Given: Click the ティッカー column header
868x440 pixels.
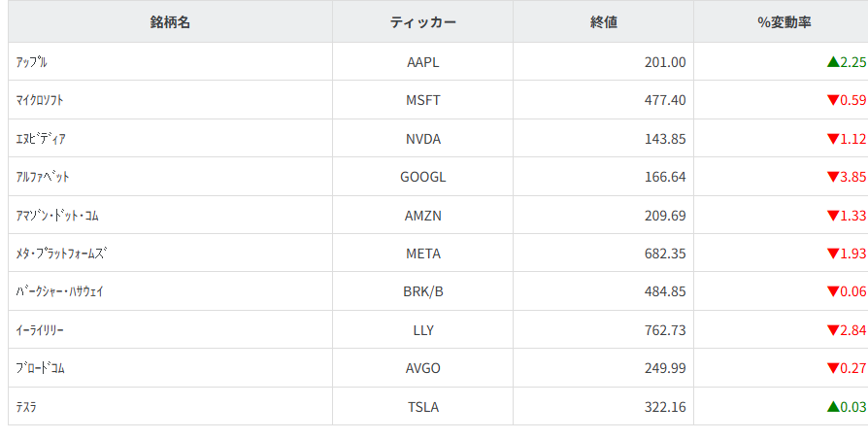Looking at the screenshot, I should pos(422,22).
